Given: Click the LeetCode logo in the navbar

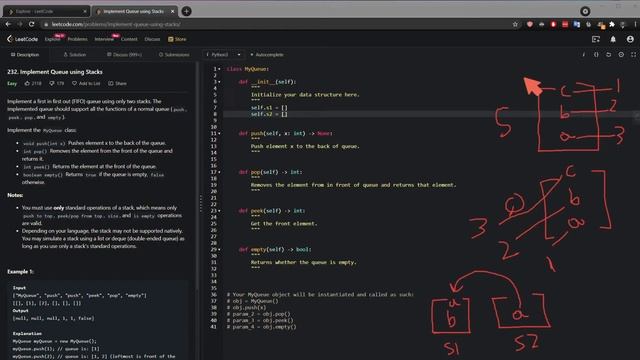Looking at the screenshot, I should click(22, 39).
